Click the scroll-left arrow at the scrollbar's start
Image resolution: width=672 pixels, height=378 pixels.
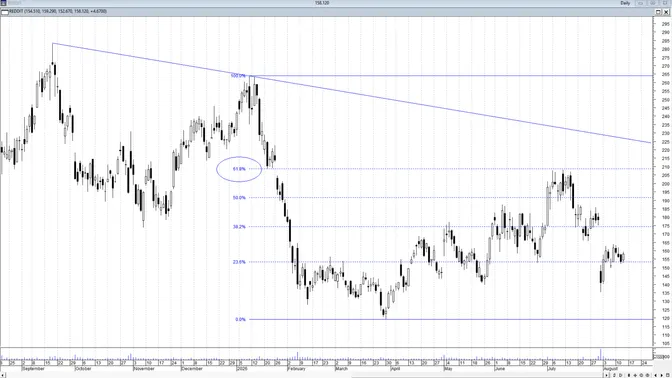3,375
